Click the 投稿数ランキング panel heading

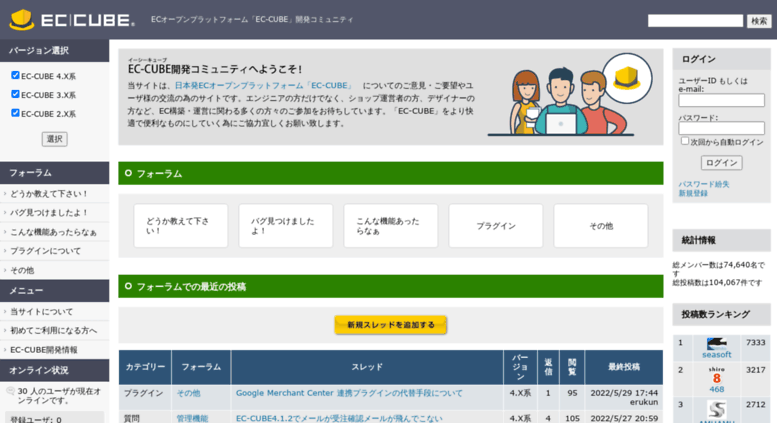click(722, 314)
